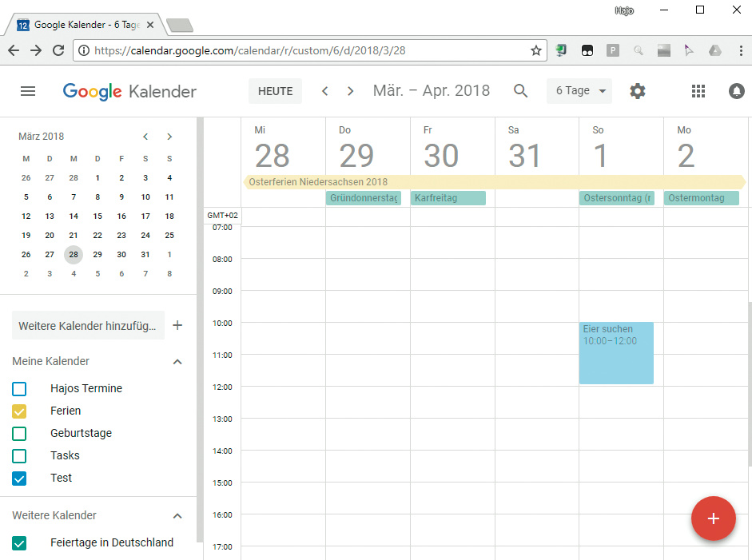Uncheck the Ferien calendar
Viewport: 752px width, 560px height.
click(20, 411)
